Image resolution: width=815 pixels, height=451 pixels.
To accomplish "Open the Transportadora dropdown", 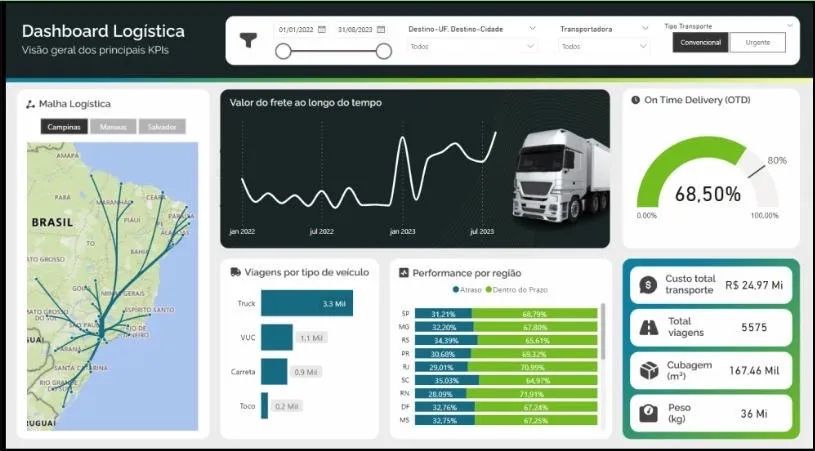I will [644, 29].
